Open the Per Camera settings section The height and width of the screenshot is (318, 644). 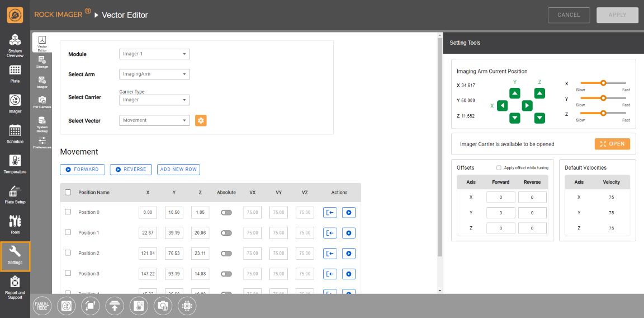[42, 102]
